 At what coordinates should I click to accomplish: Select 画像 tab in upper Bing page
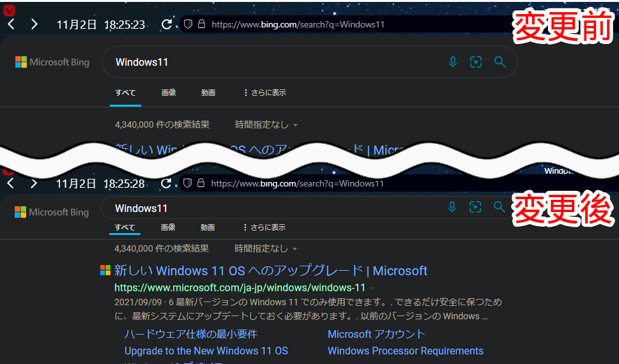(169, 93)
